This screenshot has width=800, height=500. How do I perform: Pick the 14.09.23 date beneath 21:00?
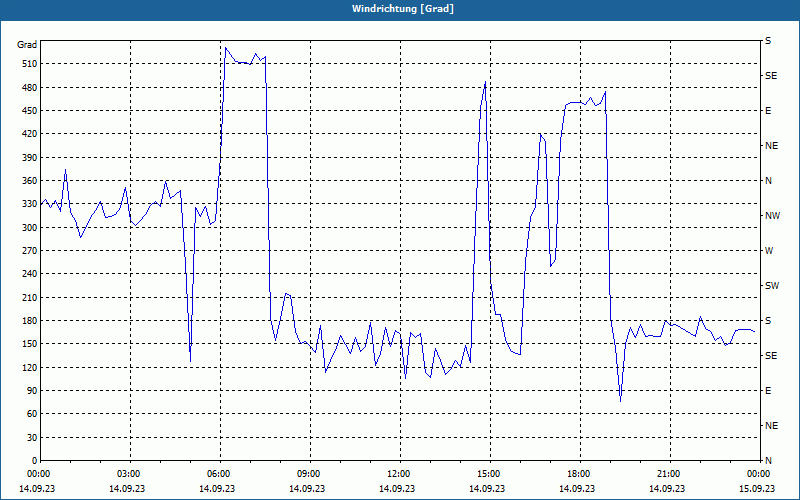click(x=667, y=488)
